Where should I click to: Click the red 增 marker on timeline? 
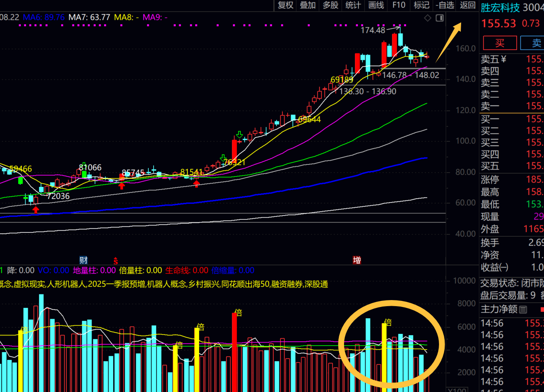(x=357, y=260)
